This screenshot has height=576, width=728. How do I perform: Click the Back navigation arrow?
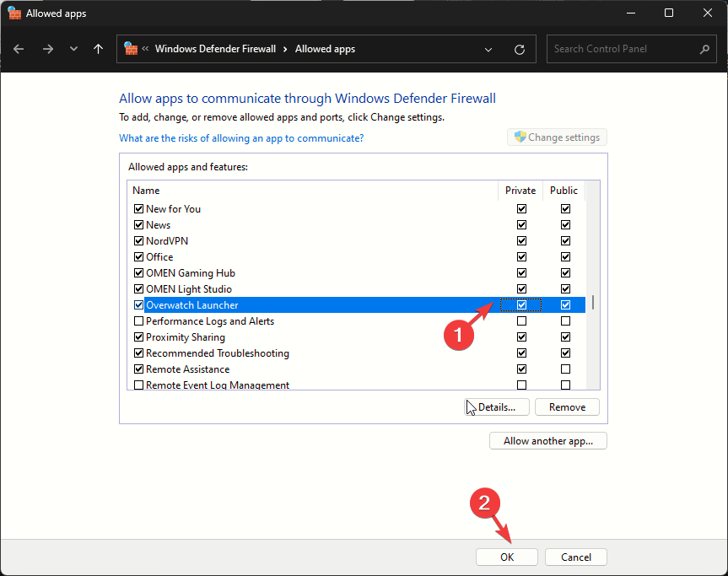(x=19, y=49)
